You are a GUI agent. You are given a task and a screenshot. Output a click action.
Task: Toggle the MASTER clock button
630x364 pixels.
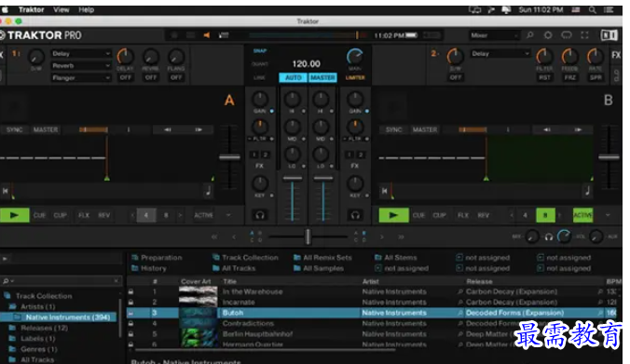click(x=322, y=77)
